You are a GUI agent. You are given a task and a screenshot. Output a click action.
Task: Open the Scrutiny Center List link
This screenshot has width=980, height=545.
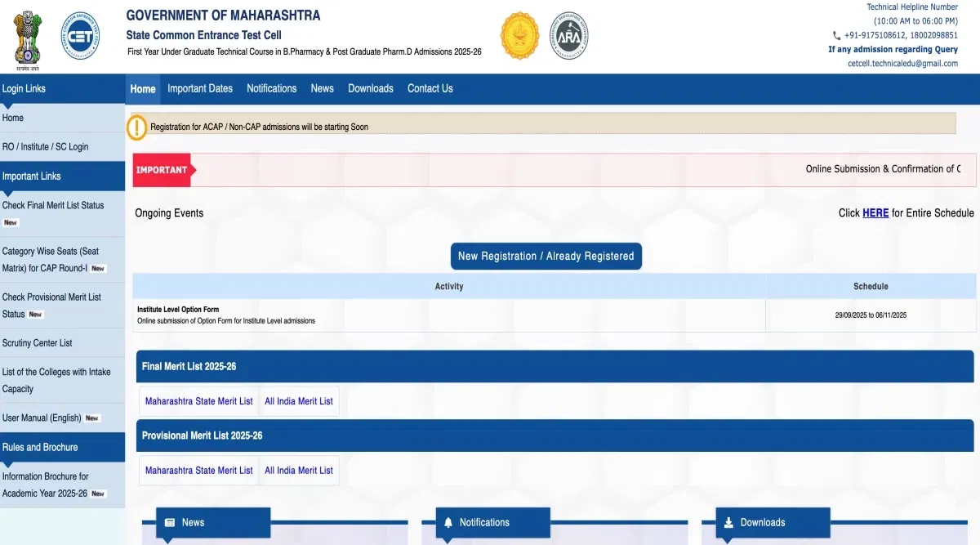(38, 343)
